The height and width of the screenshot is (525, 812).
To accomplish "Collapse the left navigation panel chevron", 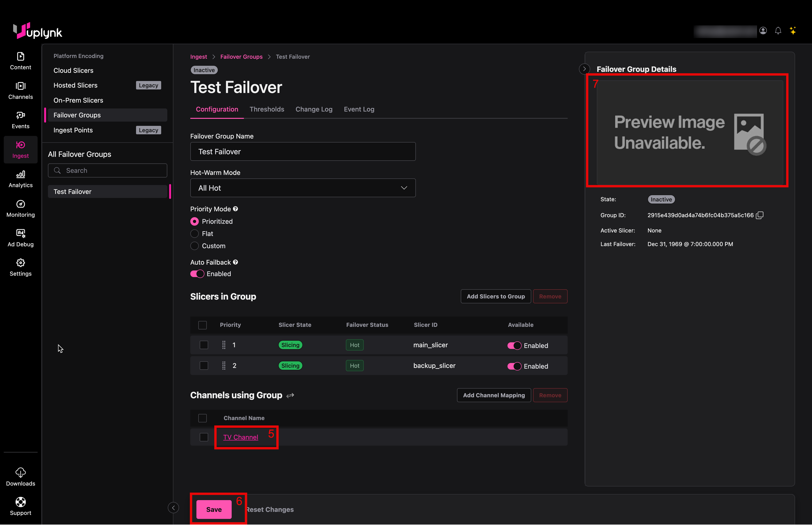I will click(x=173, y=508).
